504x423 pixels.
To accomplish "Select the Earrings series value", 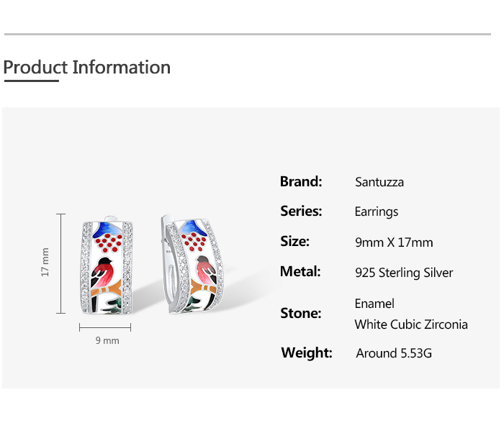I will pos(376,211).
